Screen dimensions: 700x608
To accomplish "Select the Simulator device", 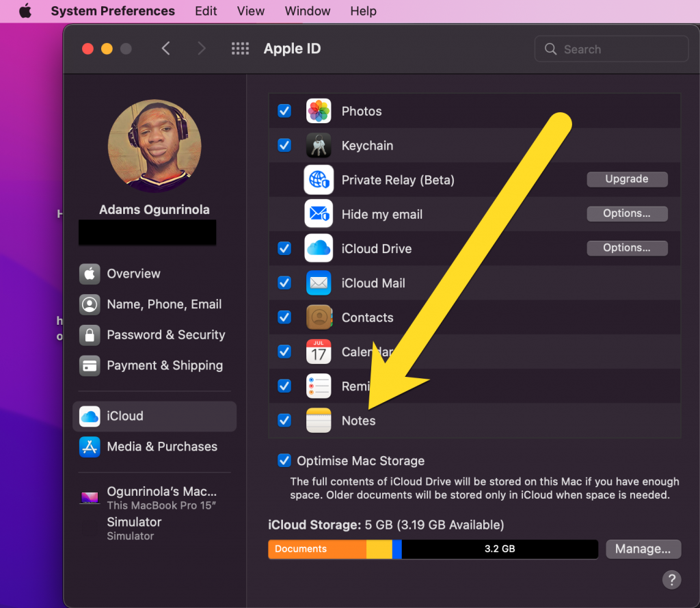I will pos(154,529).
